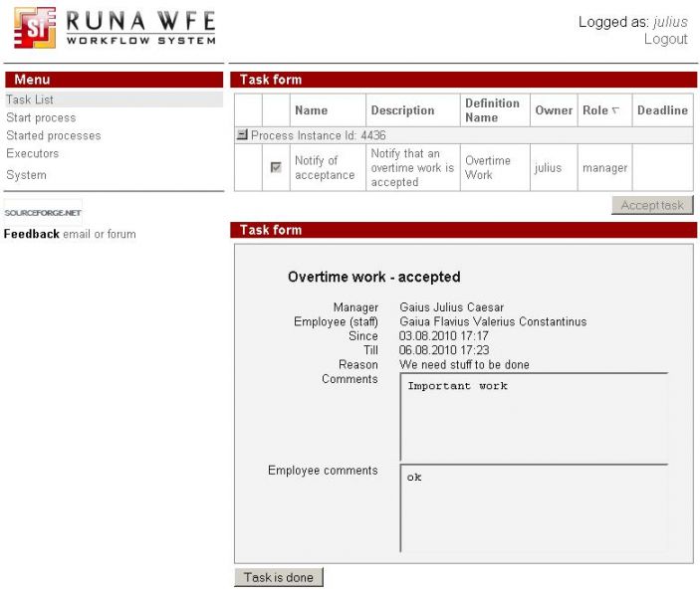Open Task List in the menu
Image resolution: width=700 pixels, height=596 pixels.
point(30,99)
